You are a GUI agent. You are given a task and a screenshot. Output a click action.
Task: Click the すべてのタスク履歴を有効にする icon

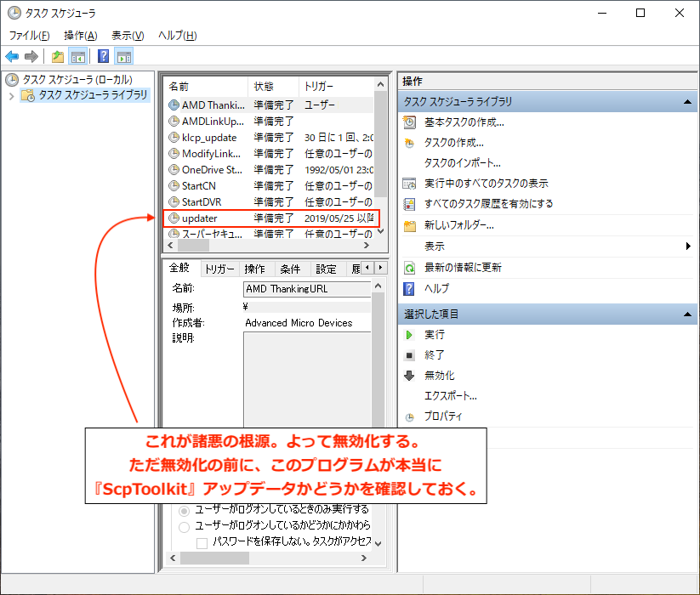409,204
